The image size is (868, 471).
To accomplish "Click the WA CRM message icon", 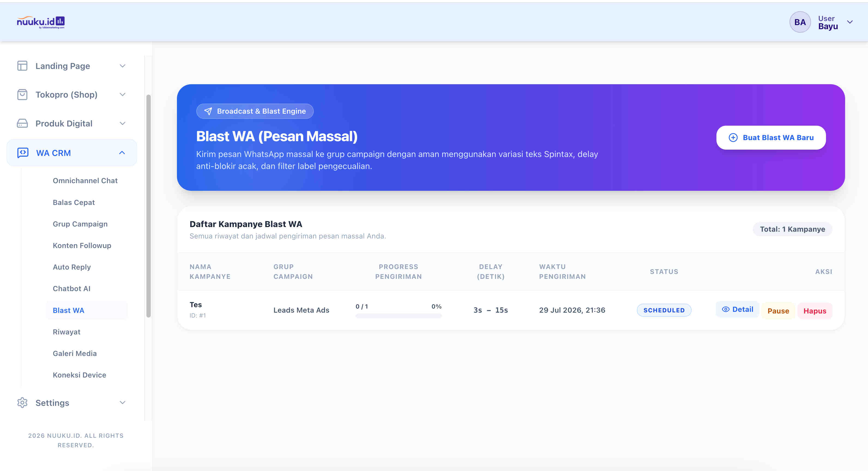I will point(23,153).
